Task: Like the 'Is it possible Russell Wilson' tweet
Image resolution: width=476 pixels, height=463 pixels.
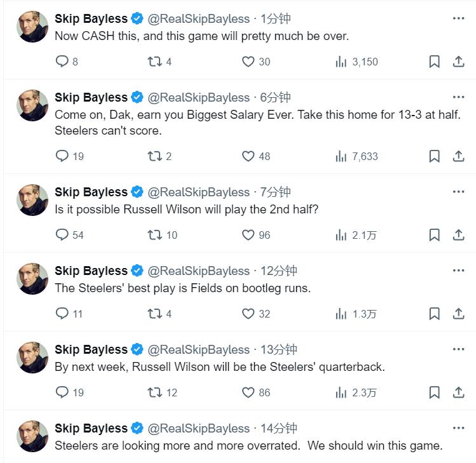Action: click(x=248, y=235)
